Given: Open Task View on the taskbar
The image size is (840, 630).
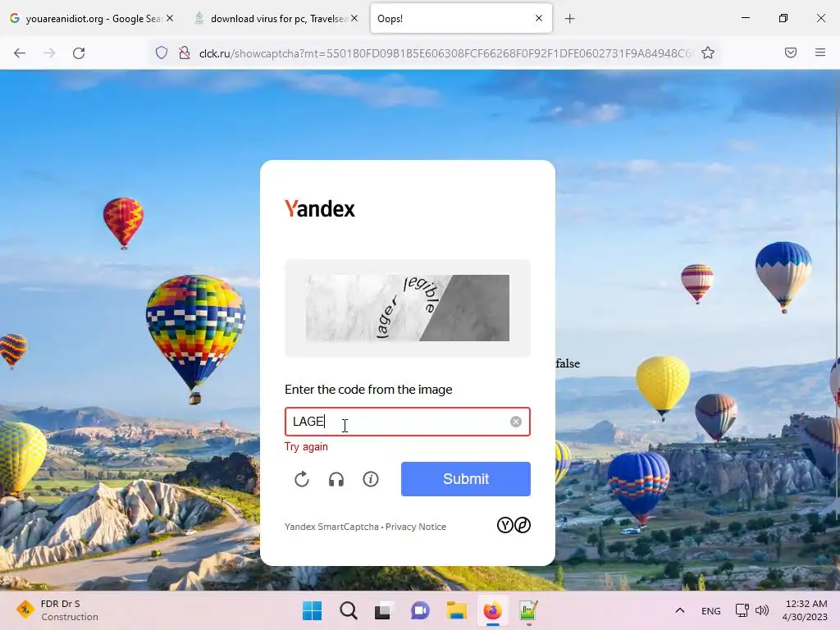Looking at the screenshot, I should pyautogui.click(x=382, y=610).
